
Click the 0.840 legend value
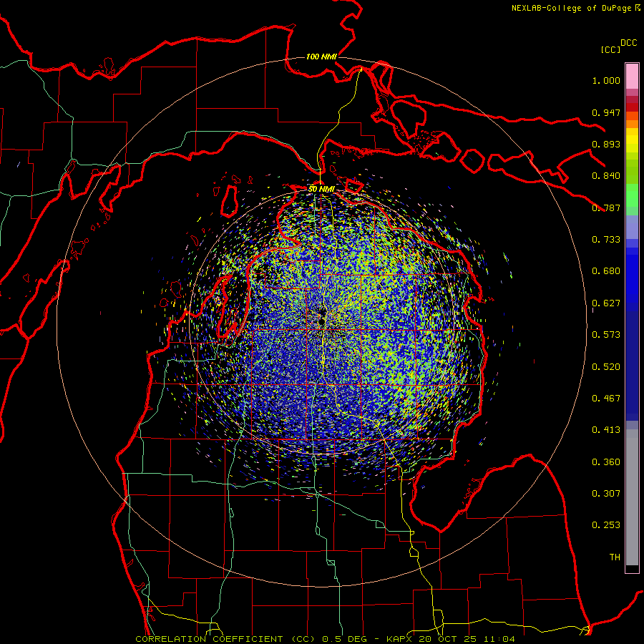pyautogui.click(x=606, y=176)
